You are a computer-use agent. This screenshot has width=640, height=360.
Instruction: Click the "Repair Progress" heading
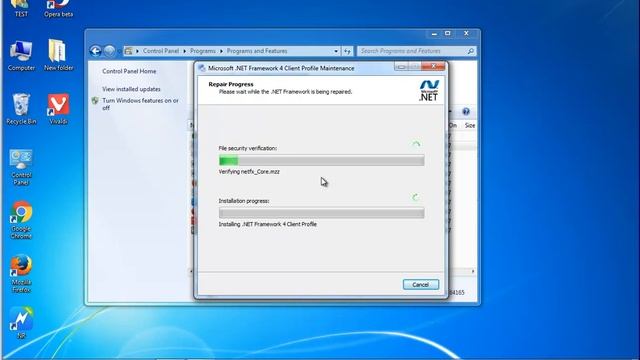(231, 84)
